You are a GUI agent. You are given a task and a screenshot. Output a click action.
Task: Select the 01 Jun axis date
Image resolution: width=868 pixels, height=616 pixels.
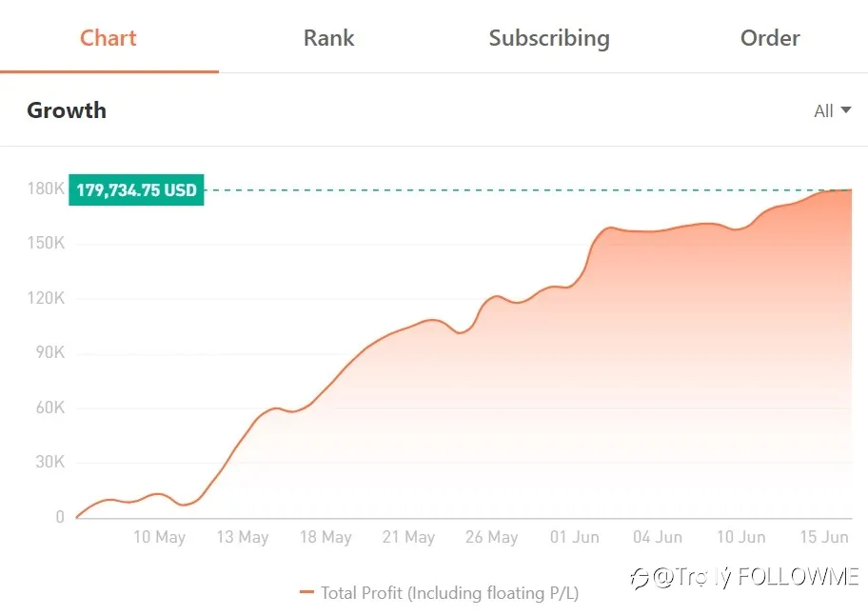click(575, 537)
